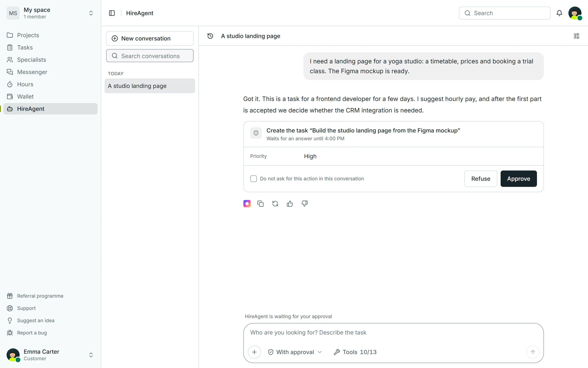Image resolution: width=588 pixels, height=368 pixels.
Task: Click the plus attach button in composer
Action: (x=254, y=352)
